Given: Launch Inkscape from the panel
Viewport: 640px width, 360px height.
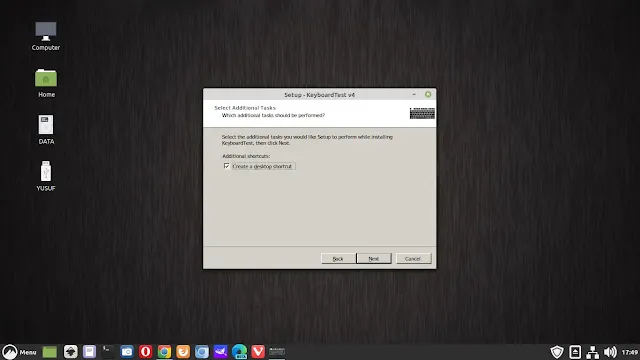Looking at the screenshot, I should point(71,352).
